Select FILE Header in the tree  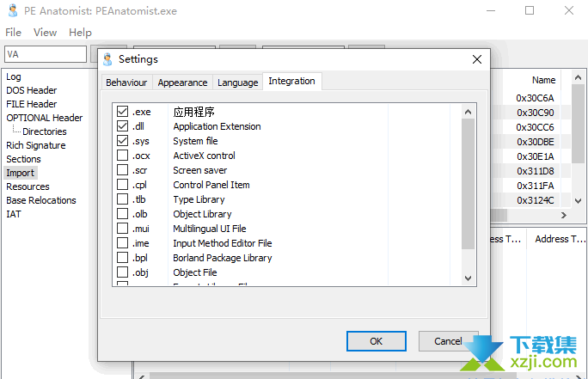[x=32, y=104]
